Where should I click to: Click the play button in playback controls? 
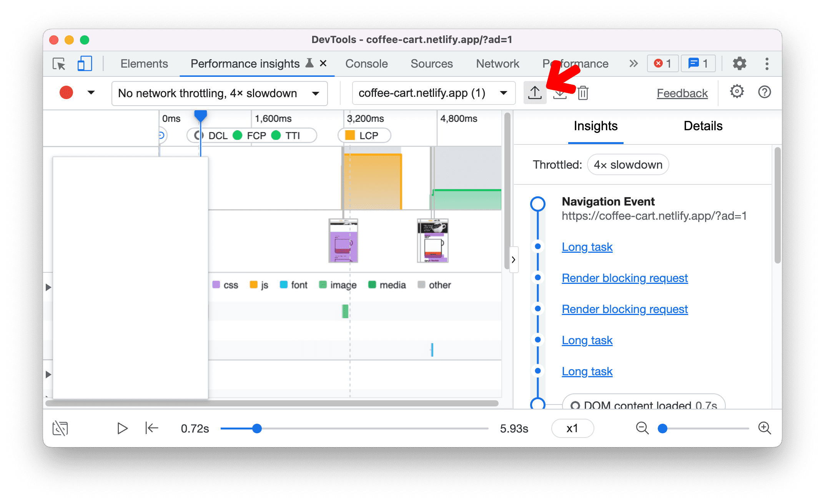122,428
